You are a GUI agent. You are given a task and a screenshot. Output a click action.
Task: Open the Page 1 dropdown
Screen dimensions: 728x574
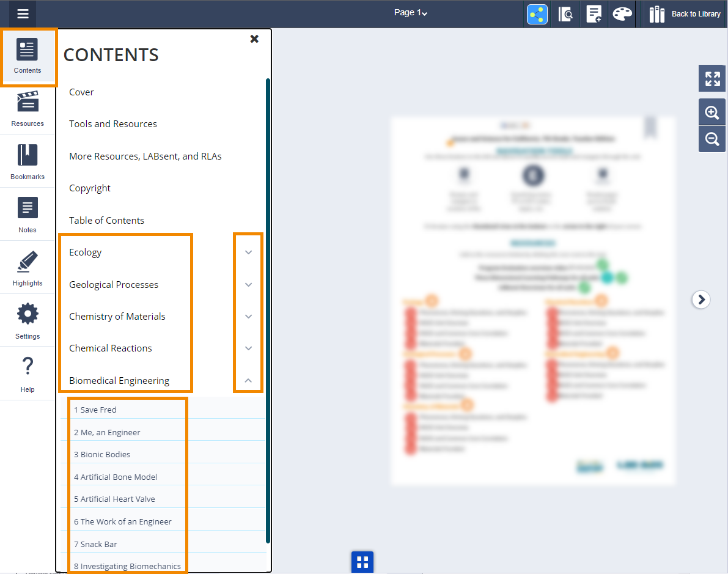click(410, 12)
